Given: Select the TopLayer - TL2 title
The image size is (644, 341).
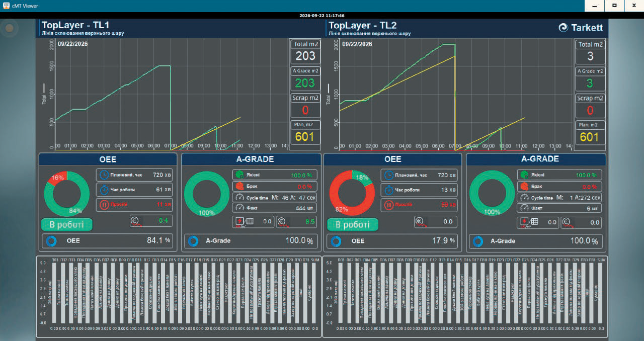Looking at the screenshot, I should 363,25.
